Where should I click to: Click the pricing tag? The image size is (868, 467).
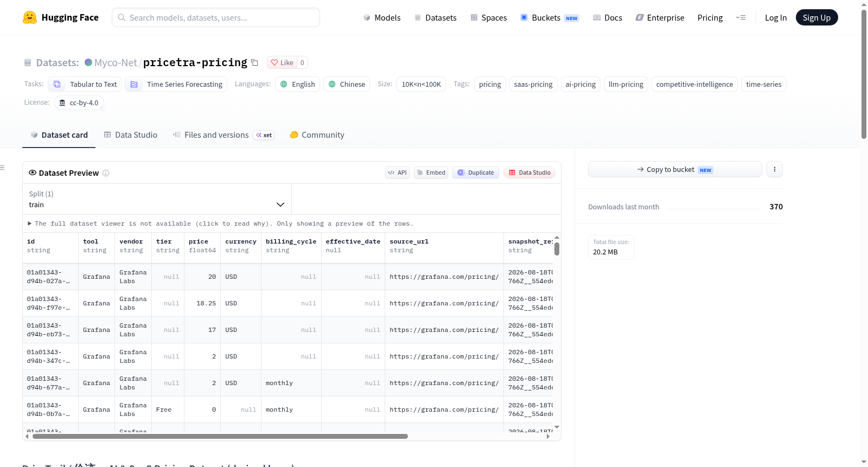click(x=490, y=84)
